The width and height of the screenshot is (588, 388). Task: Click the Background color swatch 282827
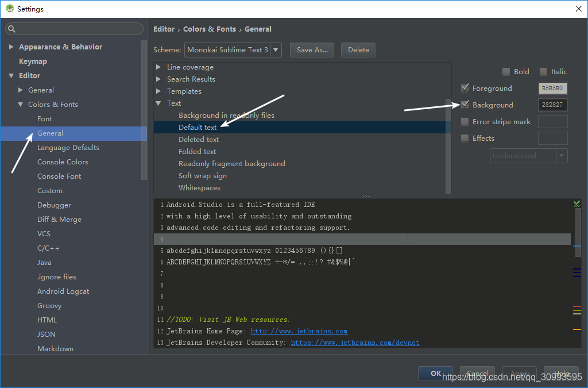(x=552, y=105)
